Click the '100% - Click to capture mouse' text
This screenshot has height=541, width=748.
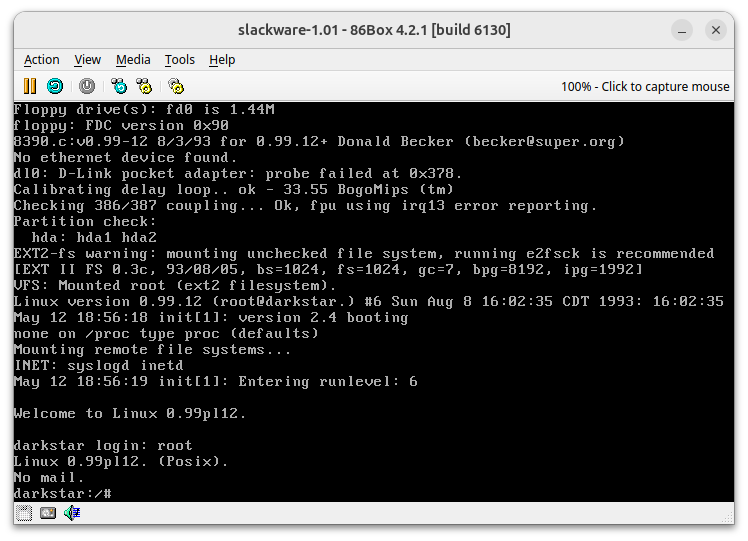[x=645, y=87]
